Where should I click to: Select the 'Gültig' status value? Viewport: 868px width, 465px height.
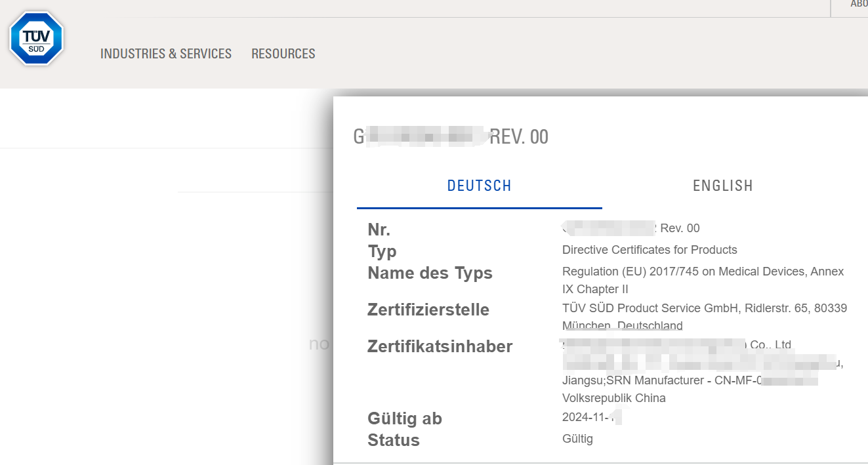coord(577,439)
